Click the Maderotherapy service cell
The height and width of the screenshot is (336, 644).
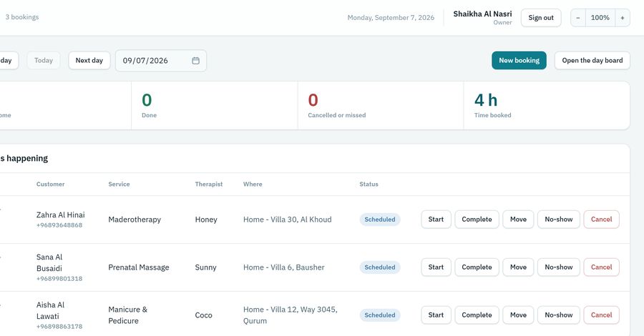135,219
